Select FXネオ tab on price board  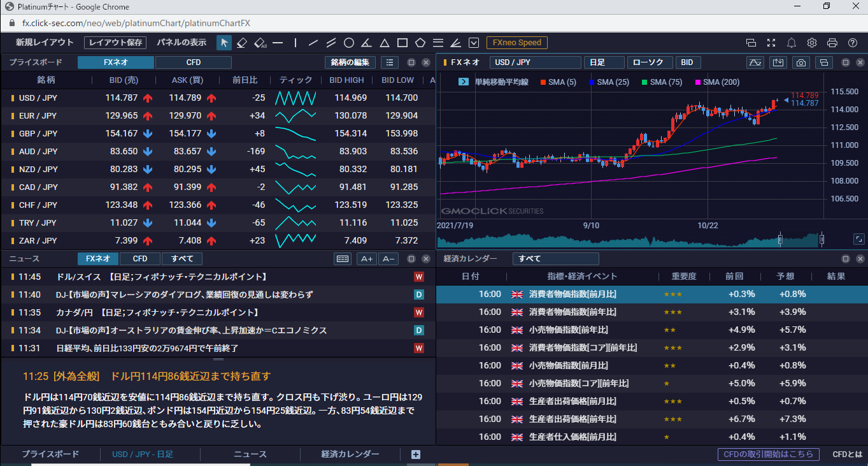coord(116,62)
